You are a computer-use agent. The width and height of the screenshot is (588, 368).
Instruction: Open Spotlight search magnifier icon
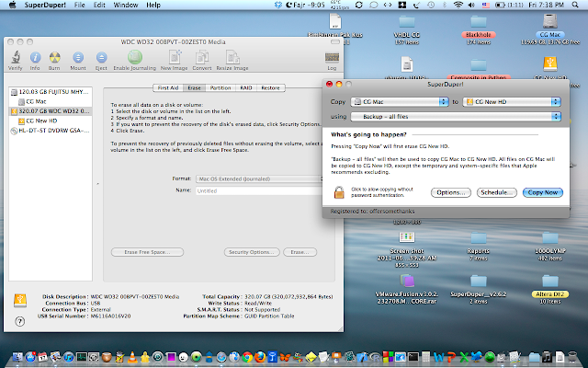click(x=575, y=5)
